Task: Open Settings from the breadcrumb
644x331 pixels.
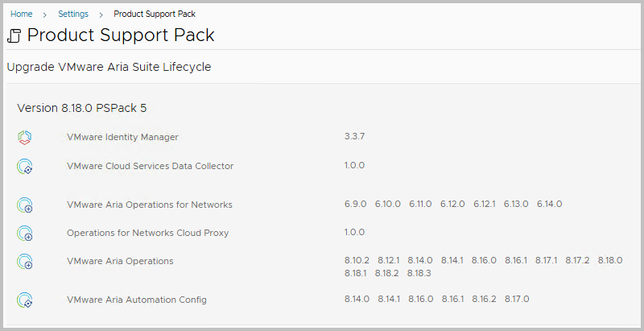Action: click(x=73, y=14)
